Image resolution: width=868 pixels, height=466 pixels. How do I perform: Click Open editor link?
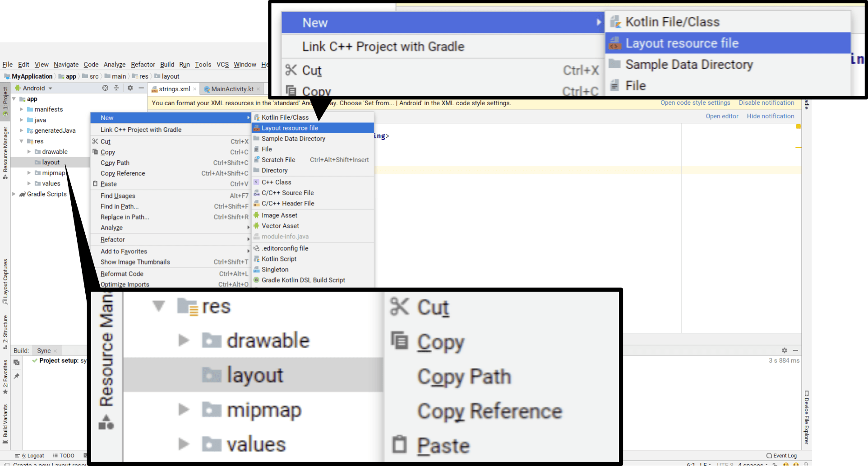722,116
